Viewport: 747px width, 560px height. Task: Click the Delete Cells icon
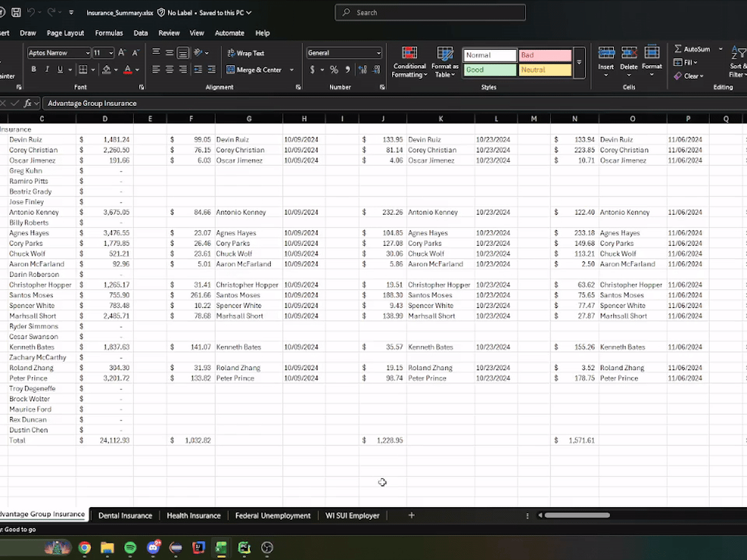coord(629,60)
